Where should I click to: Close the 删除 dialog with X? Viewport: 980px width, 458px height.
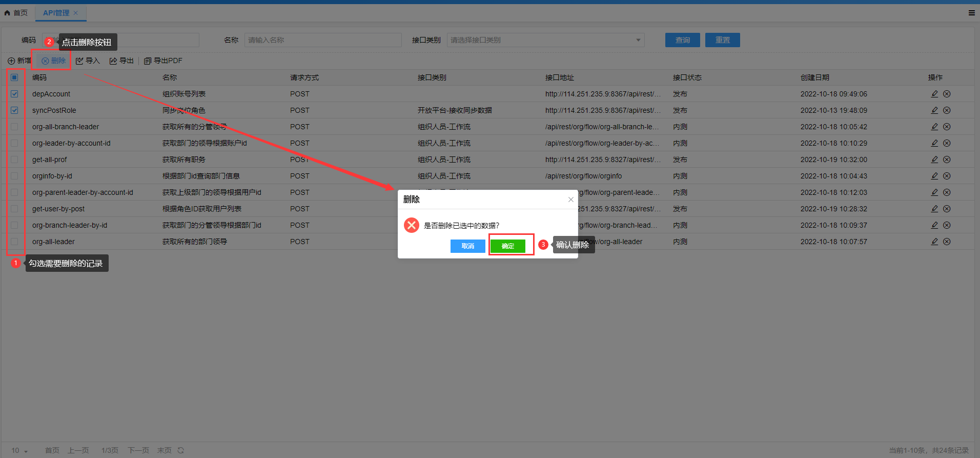click(570, 200)
